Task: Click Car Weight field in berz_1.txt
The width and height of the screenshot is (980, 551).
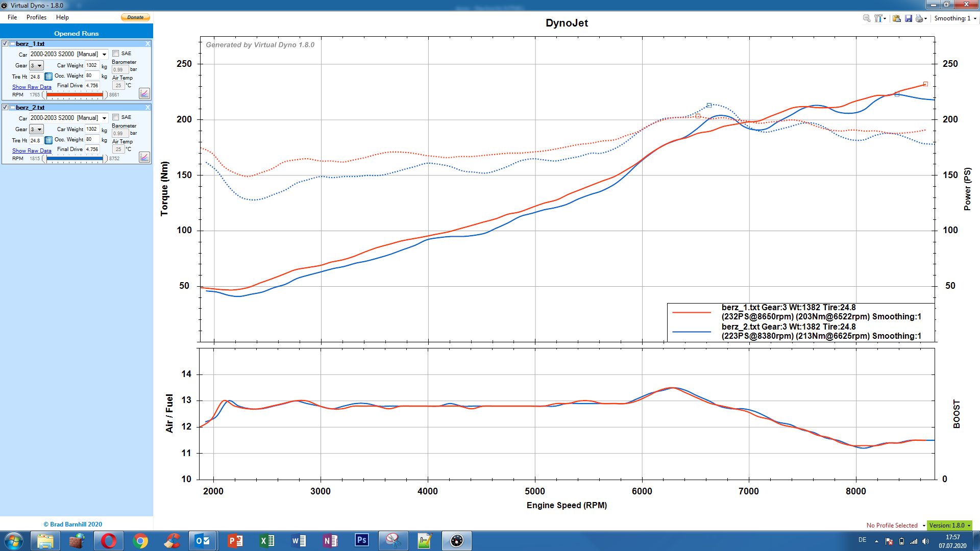Action: [92, 65]
